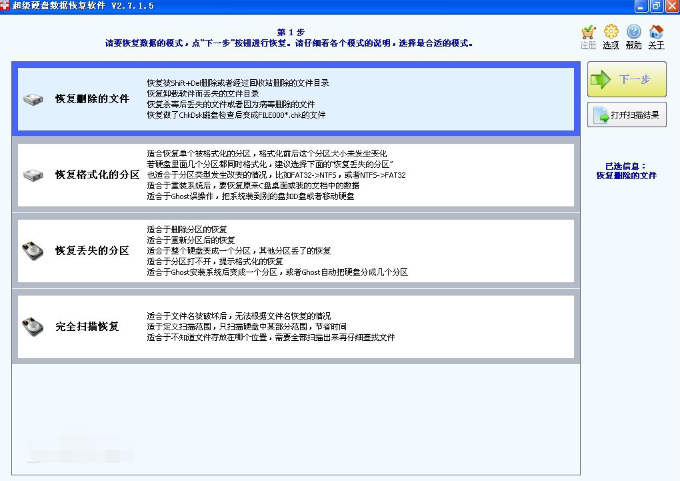Viewport: 680px width, 481px height.
Task: Select the 完全扫描恢复 mode
Action: pyautogui.click(x=296, y=327)
